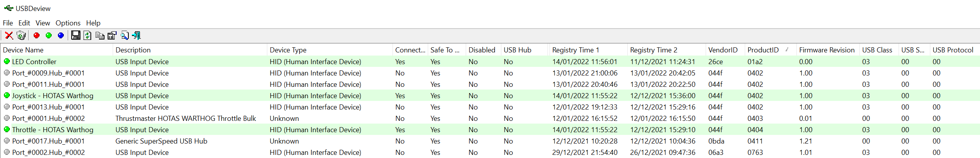
Task: Click the floppy disk save icon
Action: click(x=76, y=36)
